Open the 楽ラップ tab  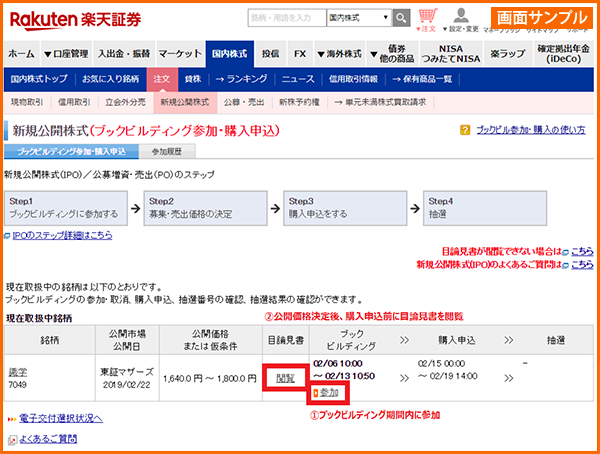point(508,54)
